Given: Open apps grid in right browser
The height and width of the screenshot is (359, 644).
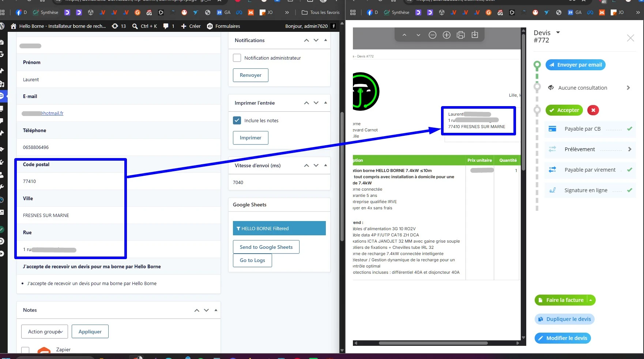Looking at the screenshot, I should (353, 12).
